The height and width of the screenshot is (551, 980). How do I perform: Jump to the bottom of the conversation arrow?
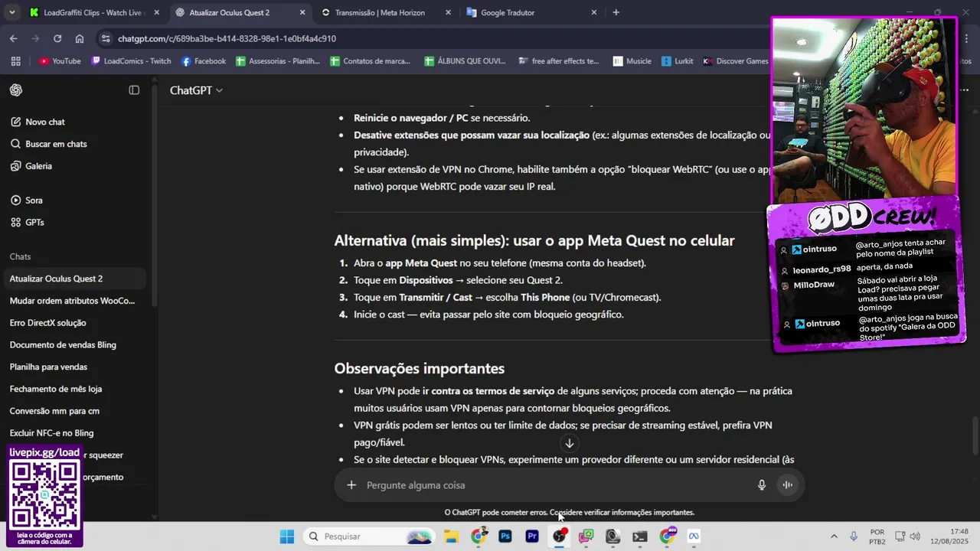click(569, 443)
